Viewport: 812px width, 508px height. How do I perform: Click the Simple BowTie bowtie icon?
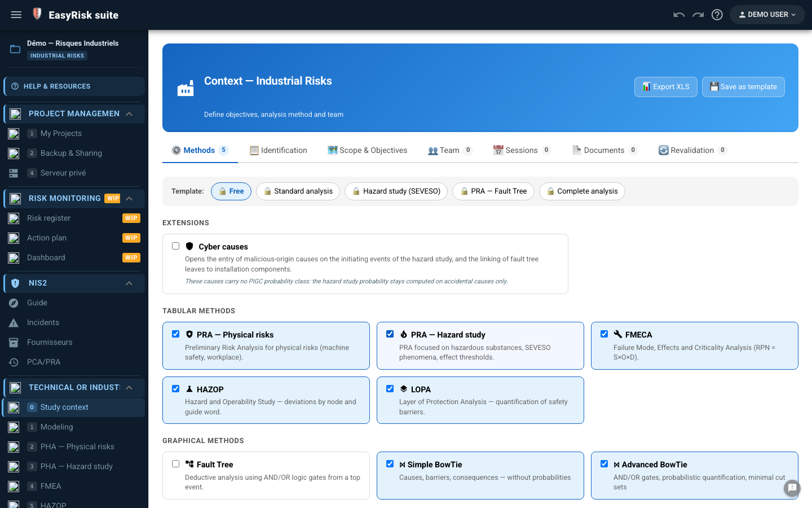(403, 465)
